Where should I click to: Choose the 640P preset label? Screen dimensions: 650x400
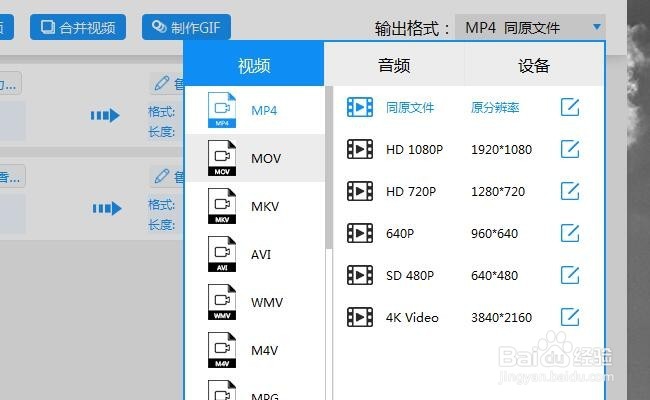tap(400, 233)
